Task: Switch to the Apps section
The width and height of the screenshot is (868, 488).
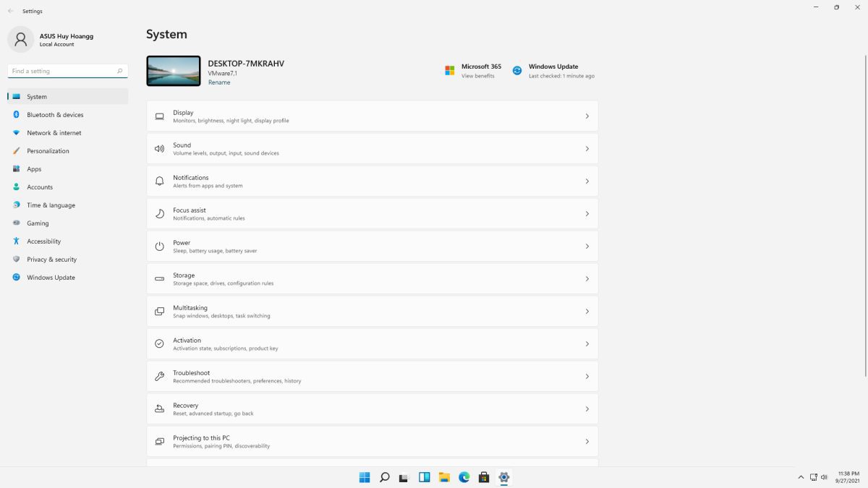Action: coord(68,169)
